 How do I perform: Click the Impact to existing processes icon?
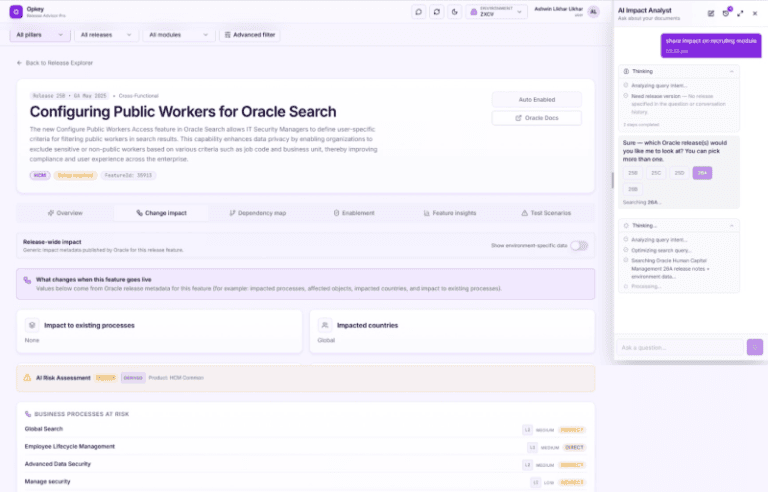[x=32, y=325]
